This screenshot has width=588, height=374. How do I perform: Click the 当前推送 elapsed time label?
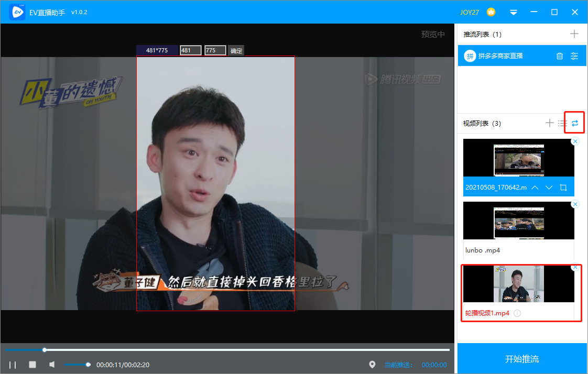(416, 365)
